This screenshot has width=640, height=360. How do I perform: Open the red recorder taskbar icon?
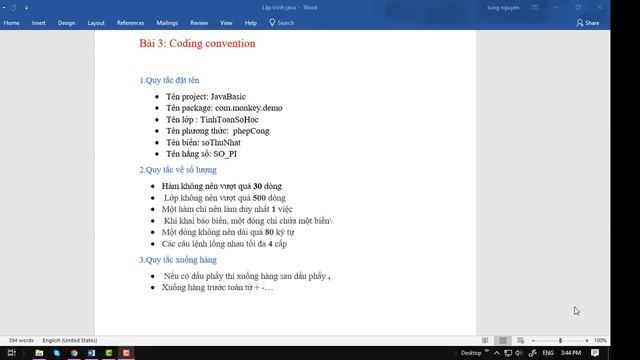(x=126, y=353)
